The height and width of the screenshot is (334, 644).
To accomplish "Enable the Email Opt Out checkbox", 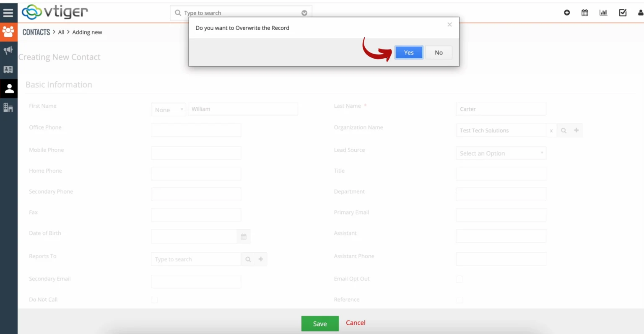I will coord(459,279).
